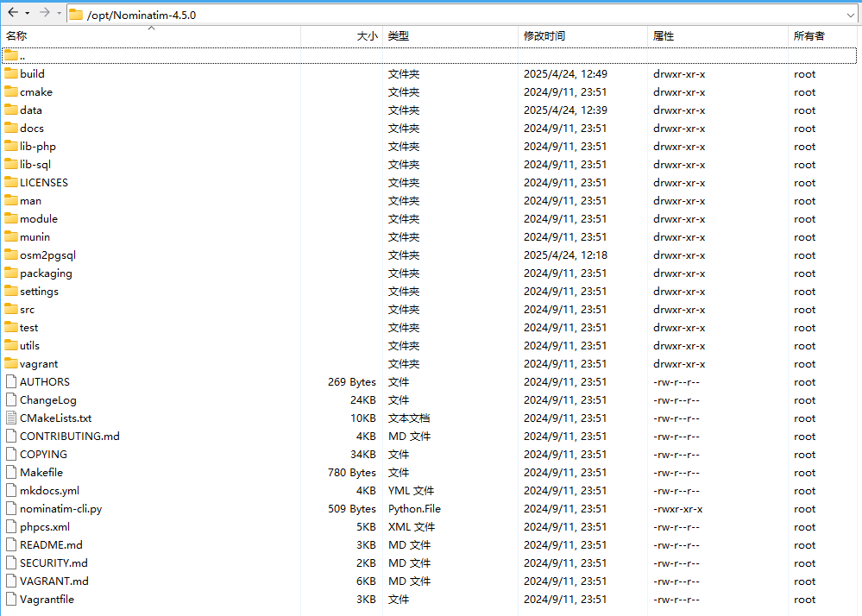The height and width of the screenshot is (616, 862).
Task: Select the LICENSES folder icon
Action: 11,182
